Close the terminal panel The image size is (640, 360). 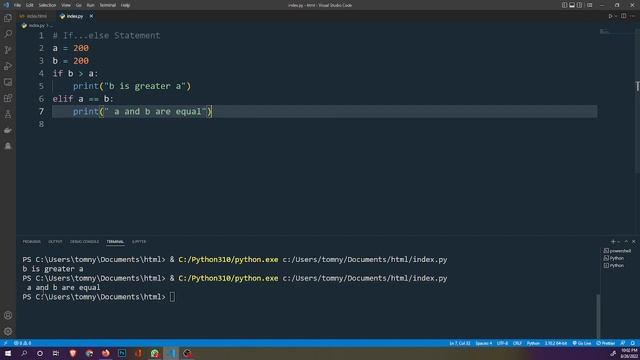click(x=633, y=242)
